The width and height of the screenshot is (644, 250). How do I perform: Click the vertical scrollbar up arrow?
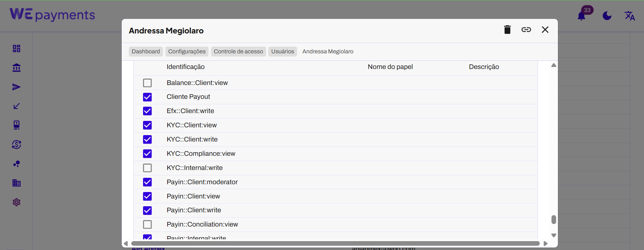click(554, 65)
